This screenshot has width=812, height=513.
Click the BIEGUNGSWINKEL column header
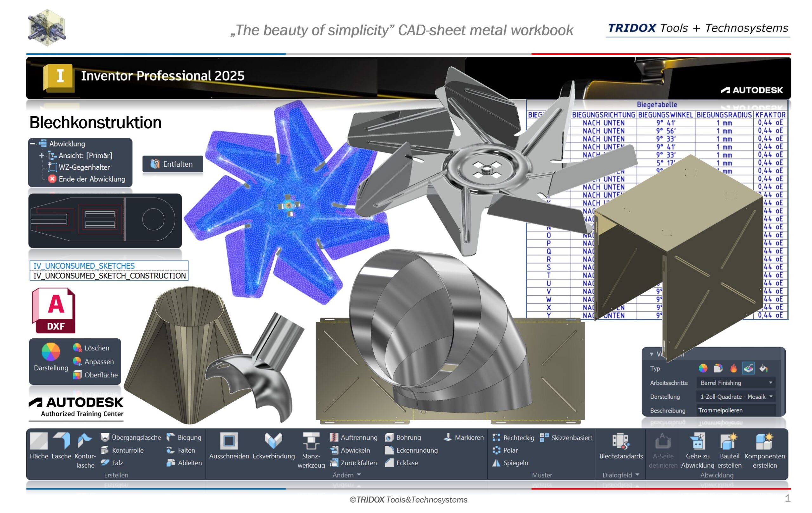[x=666, y=115]
